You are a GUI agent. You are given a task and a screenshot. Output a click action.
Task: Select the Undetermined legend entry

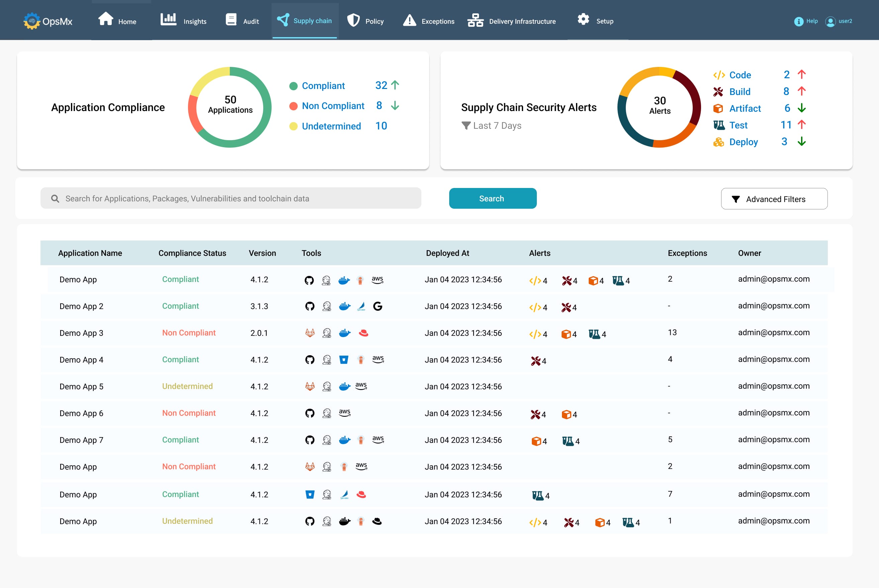point(331,126)
